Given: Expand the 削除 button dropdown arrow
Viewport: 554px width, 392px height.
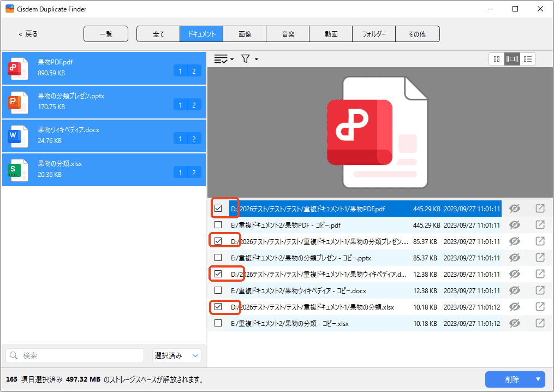Looking at the screenshot, I should tap(538, 379).
